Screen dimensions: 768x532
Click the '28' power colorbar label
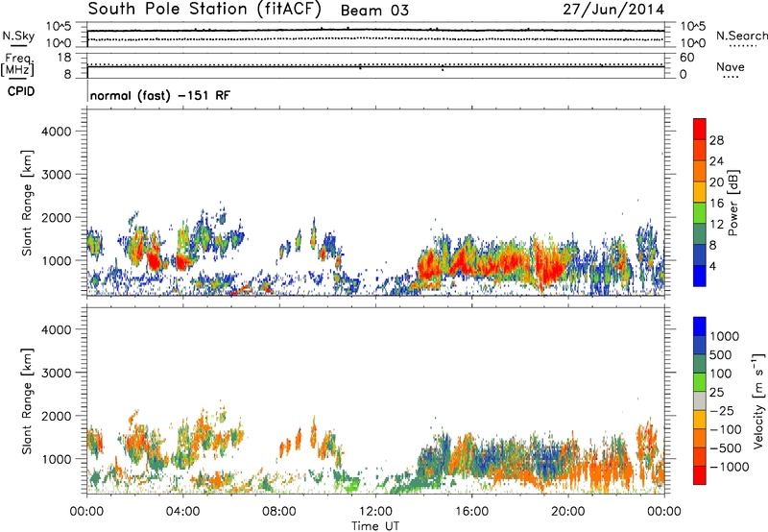point(716,140)
